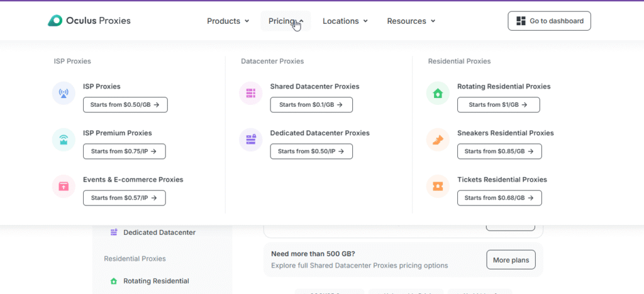The image size is (644, 294).
Task: Click Starts from $0.68/GB button
Action: [x=499, y=198]
